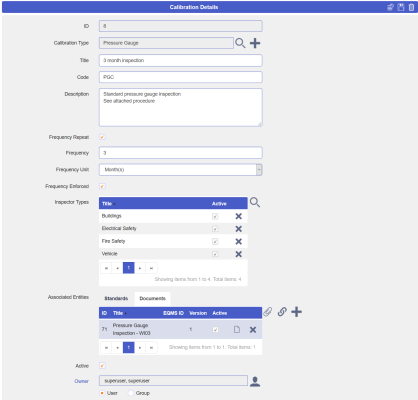
Task: Click the Active checkbox for Buildings
Action: (215, 216)
